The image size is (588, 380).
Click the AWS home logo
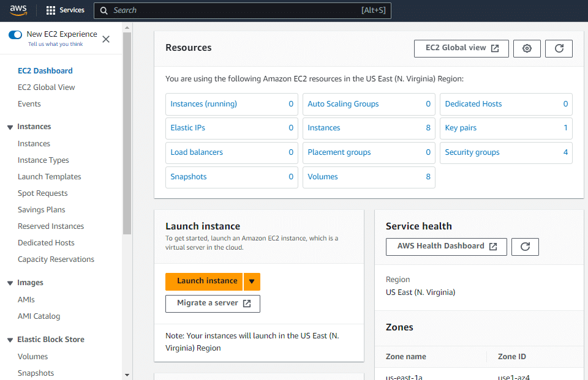(x=18, y=10)
